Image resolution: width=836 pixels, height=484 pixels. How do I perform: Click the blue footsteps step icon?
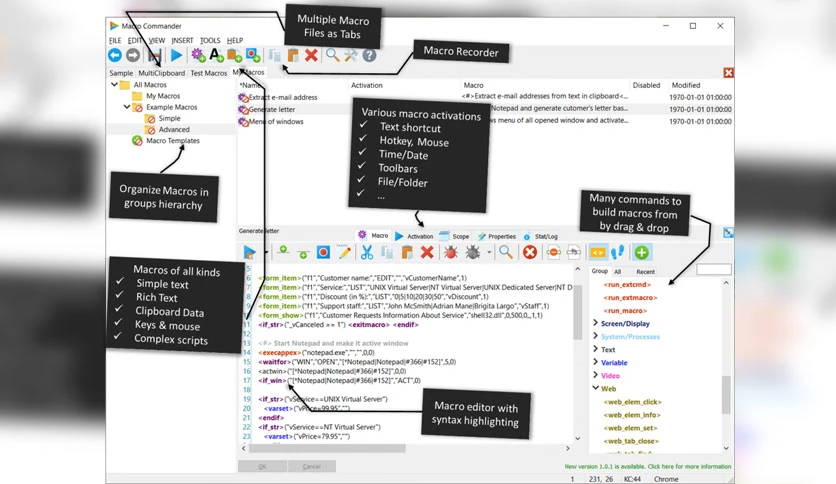point(618,252)
